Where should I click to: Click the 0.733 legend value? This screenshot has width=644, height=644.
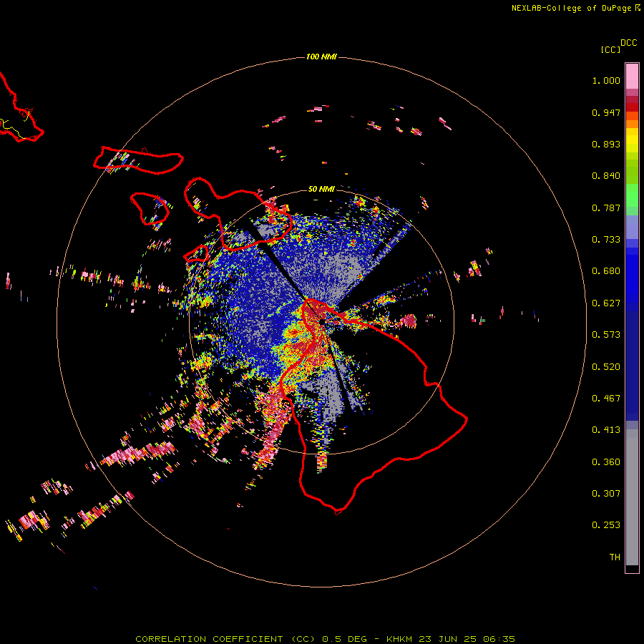(x=606, y=240)
